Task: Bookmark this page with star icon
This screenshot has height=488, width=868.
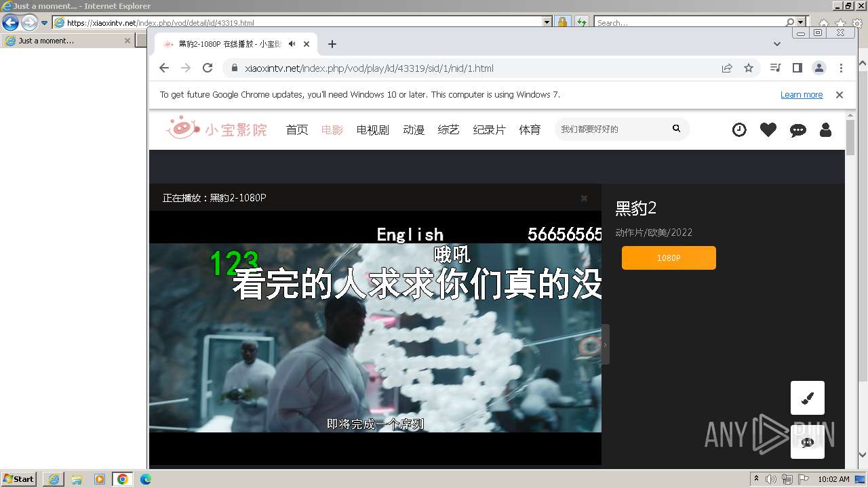Action: [x=749, y=68]
